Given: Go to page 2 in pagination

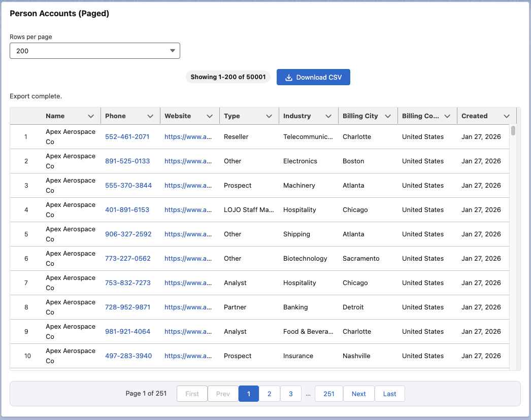Looking at the screenshot, I should pyautogui.click(x=270, y=394).
